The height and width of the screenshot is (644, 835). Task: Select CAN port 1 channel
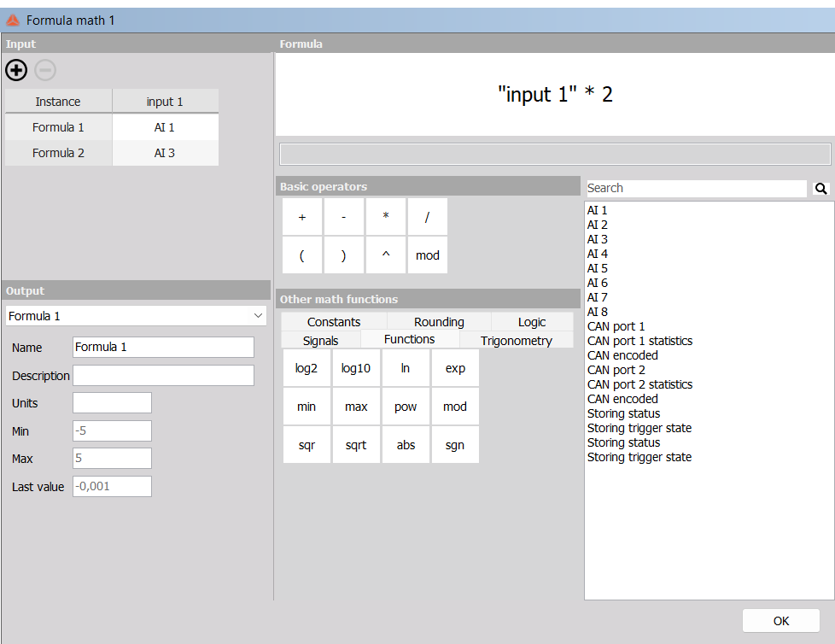[616, 326]
